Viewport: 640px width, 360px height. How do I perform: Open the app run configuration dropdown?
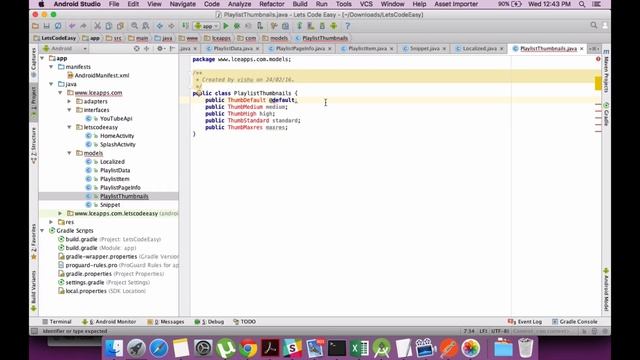pos(207,26)
